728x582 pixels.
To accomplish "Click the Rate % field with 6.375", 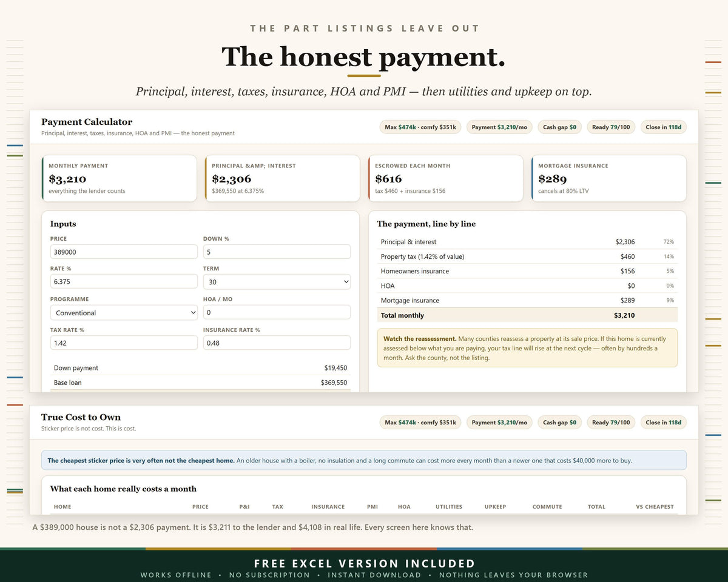I will coord(124,281).
